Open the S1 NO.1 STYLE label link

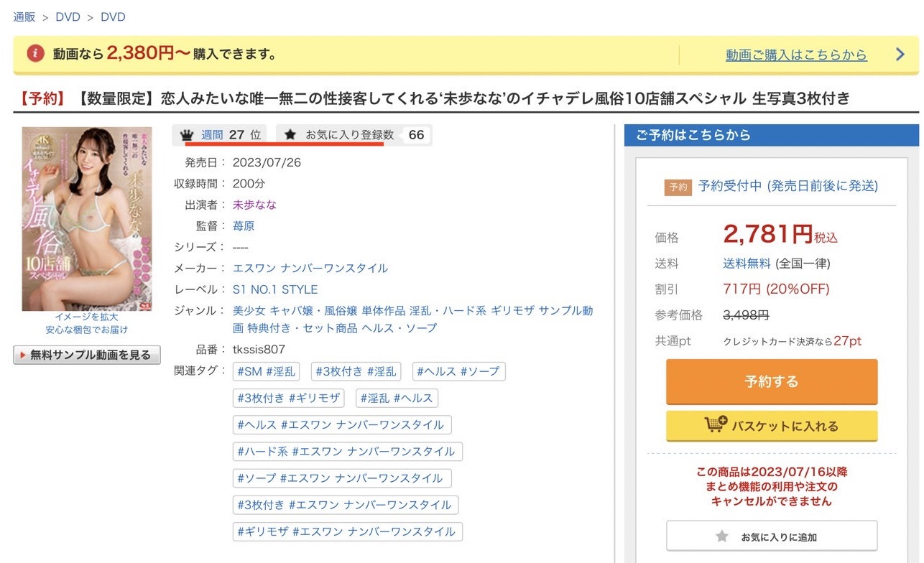275,289
